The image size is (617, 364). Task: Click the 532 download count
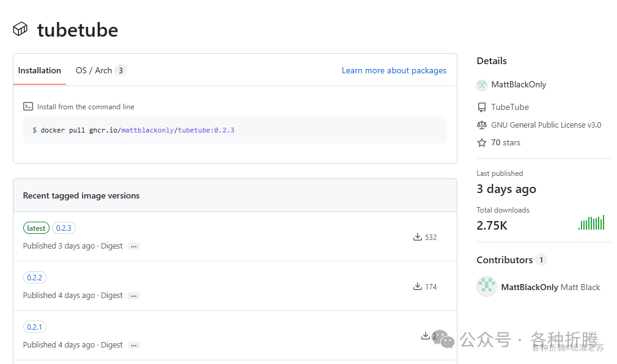(x=431, y=238)
